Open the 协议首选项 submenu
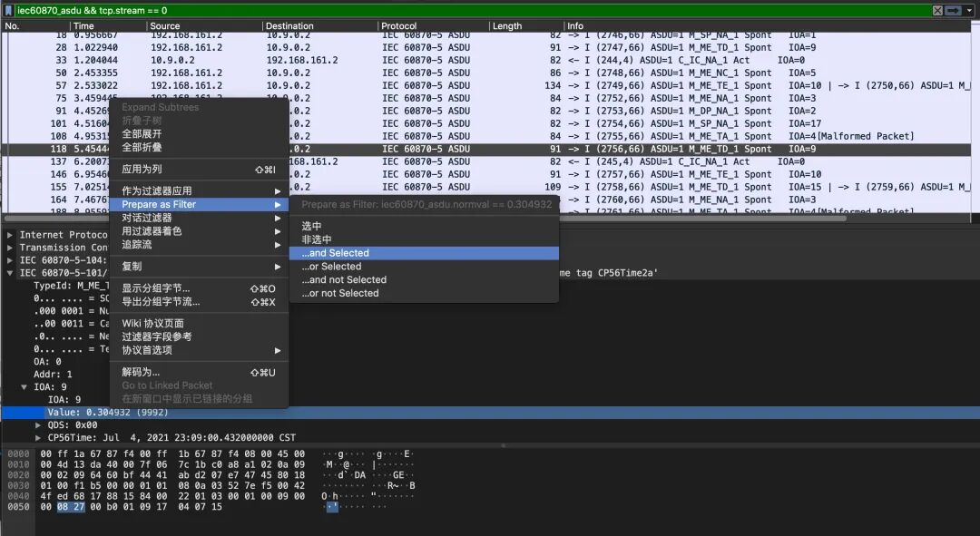The image size is (980, 536). tap(199, 350)
